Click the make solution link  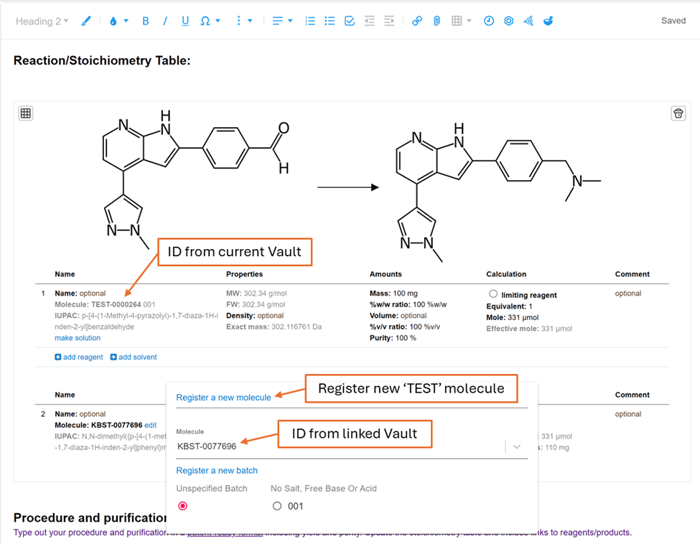(78, 338)
